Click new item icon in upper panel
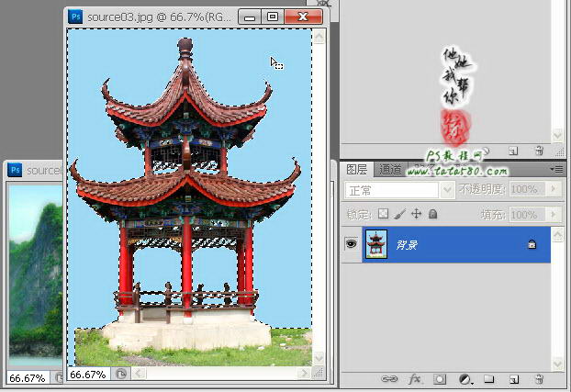 513,151
